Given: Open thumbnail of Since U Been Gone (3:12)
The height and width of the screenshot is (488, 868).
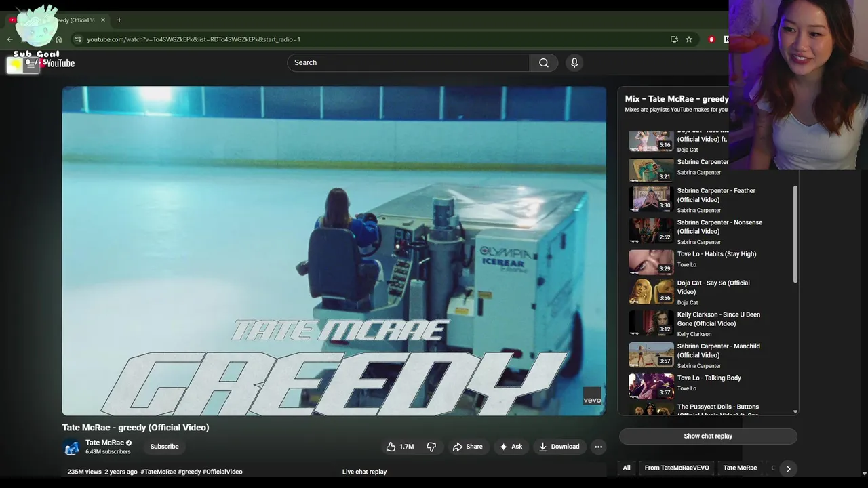Looking at the screenshot, I should point(651,323).
